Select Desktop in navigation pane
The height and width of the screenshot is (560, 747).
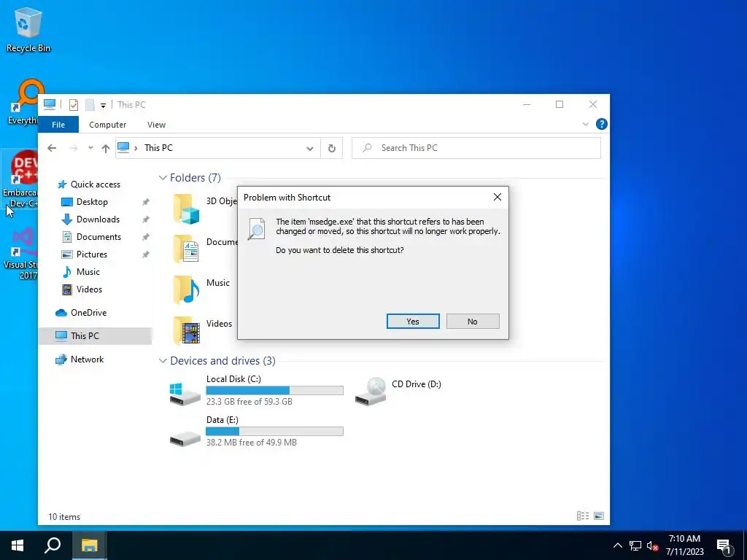tap(92, 202)
